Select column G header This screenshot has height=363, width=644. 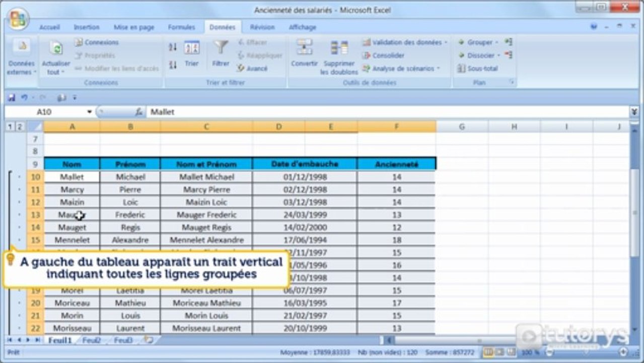point(462,127)
